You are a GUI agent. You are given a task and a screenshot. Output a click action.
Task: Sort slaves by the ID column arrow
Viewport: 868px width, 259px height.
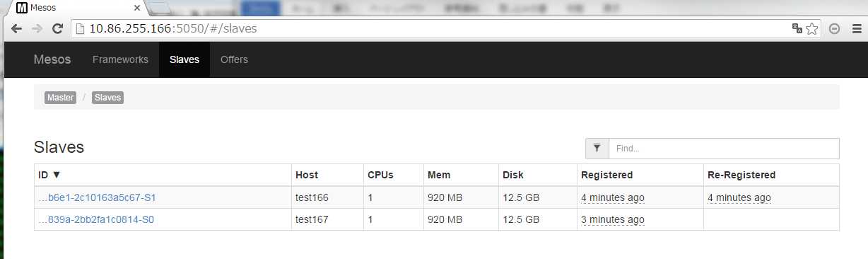tap(57, 175)
